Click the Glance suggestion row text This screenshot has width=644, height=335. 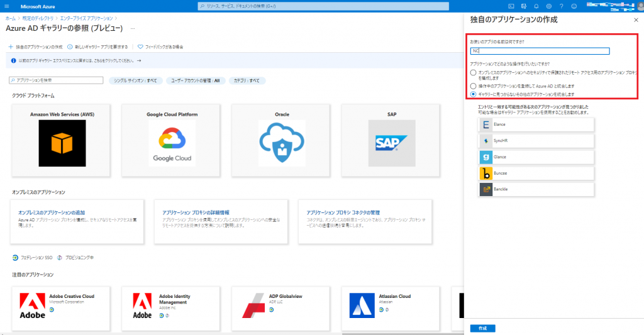pos(500,157)
